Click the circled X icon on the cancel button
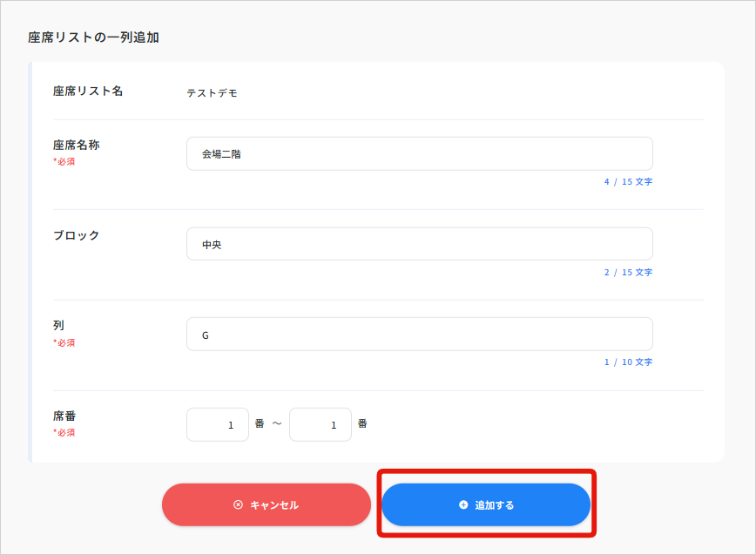Image resolution: width=756 pixels, height=555 pixels. tap(238, 504)
